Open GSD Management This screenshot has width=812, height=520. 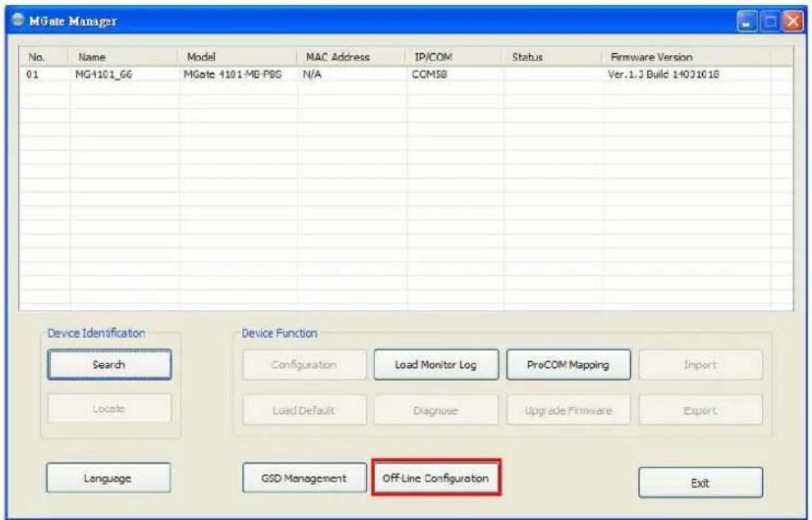click(x=304, y=478)
